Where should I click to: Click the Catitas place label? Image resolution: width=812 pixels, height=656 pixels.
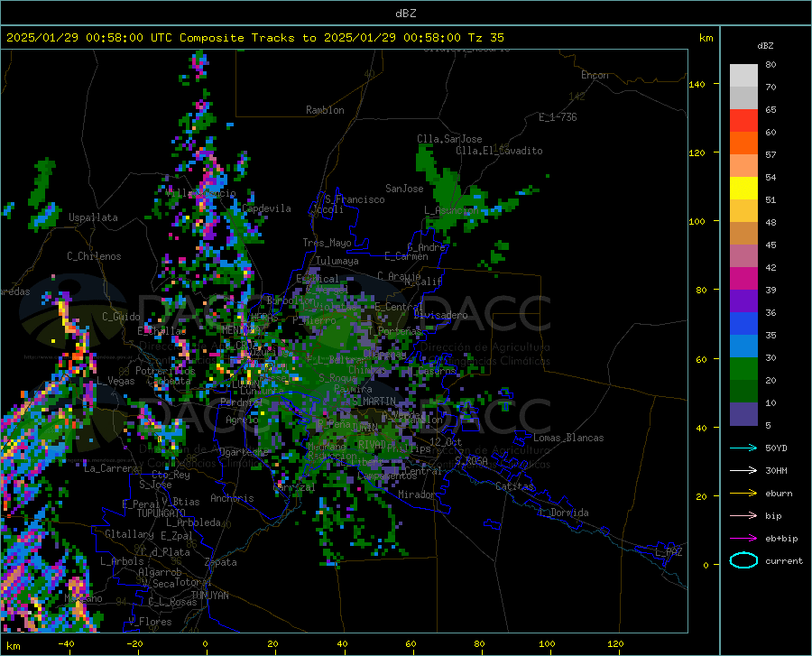pyautogui.click(x=514, y=486)
